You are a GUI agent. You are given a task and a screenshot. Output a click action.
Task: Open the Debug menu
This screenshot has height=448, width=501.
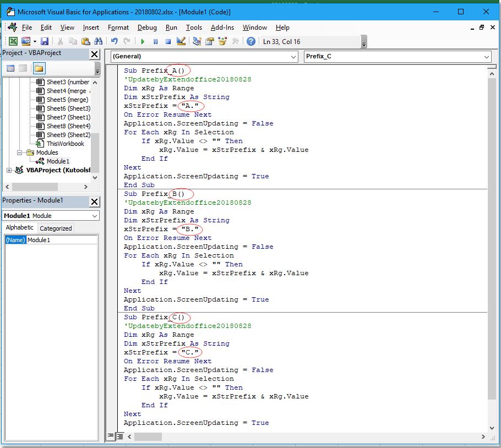click(147, 28)
